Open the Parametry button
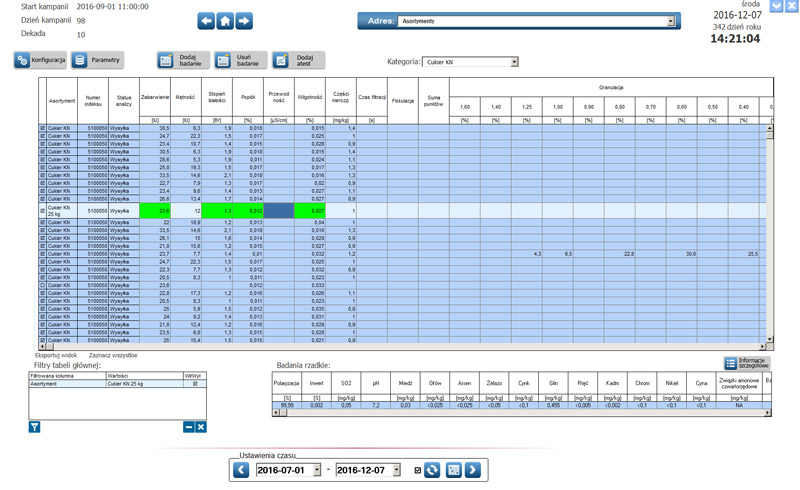The height and width of the screenshot is (490, 800). point(97,60)
